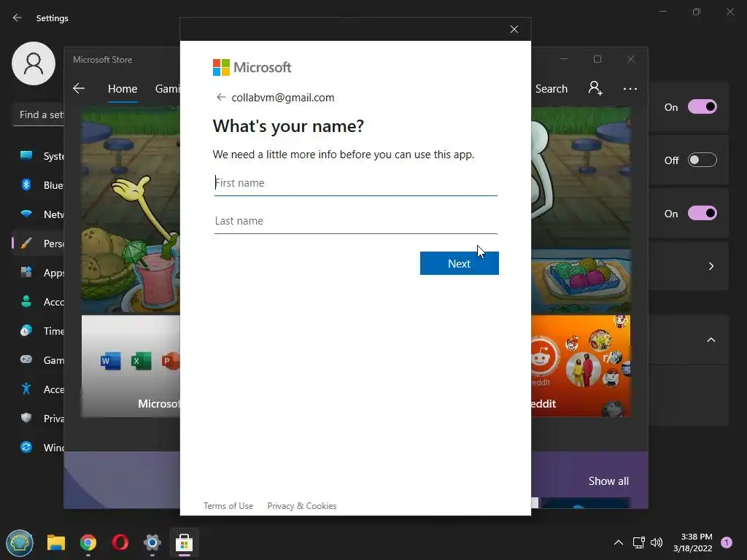Image resolution: width=747 pixels, height=560 pixels.
Task: Collapse the section with up chevron in Settings
Action: tap(711, 340)
